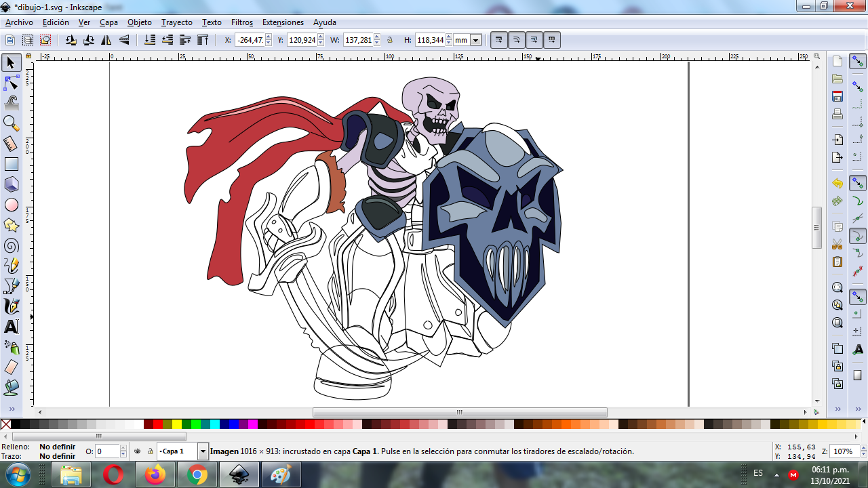
Task: Select the Selector arrow tool
Action: point(11,63)
